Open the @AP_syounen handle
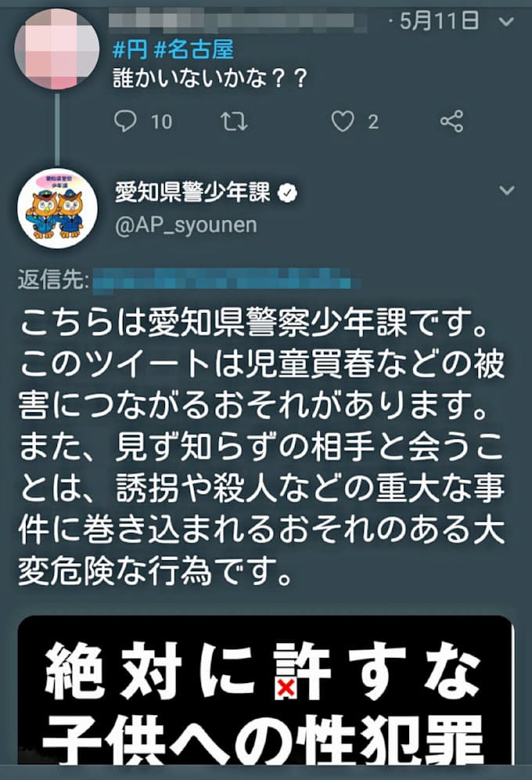Image resolution: width=532 pixels, height=780 pixels. coord(186,225)
